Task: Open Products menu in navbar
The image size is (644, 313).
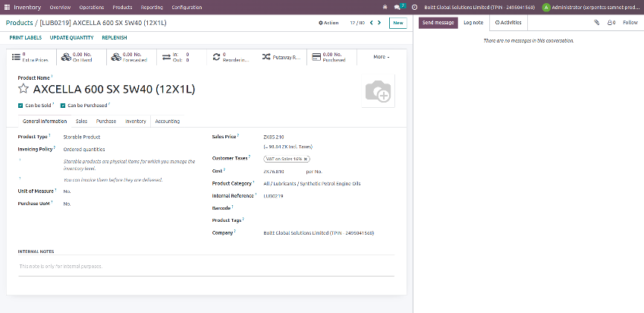Action: coord(122,8)
